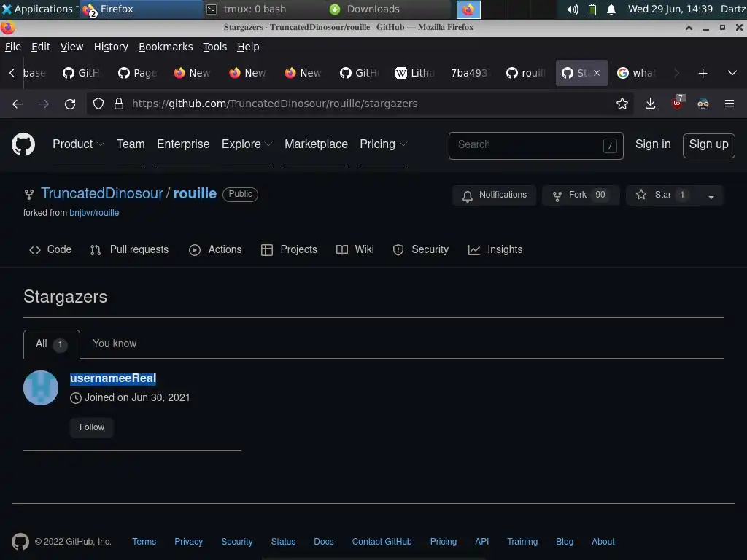747x560 pixels.
Task: Follow user usernameeReal
Action: tap(91, 427)
